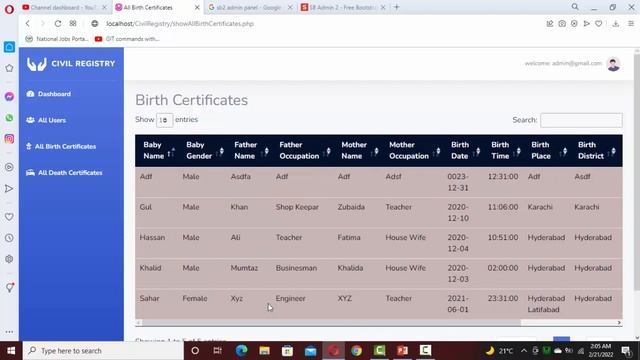Open the entries-per-page dropdown
Viewport: 640px width, 360px height.
coord(164,120)
